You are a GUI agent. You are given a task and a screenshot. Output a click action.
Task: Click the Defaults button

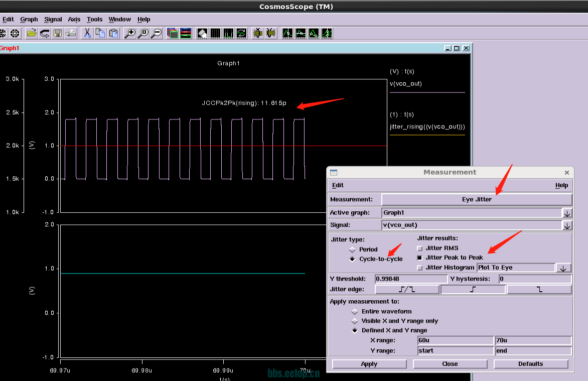click(x=530, y=364)
